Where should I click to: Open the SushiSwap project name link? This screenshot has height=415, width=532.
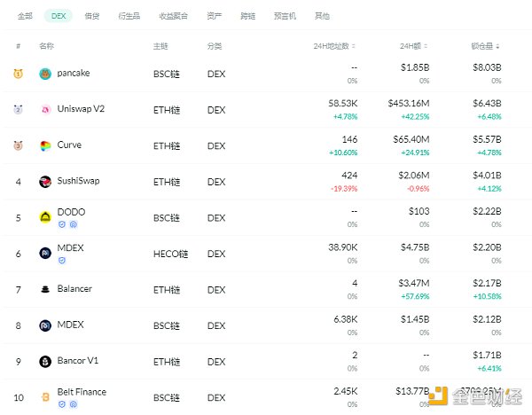coord(80,182)
